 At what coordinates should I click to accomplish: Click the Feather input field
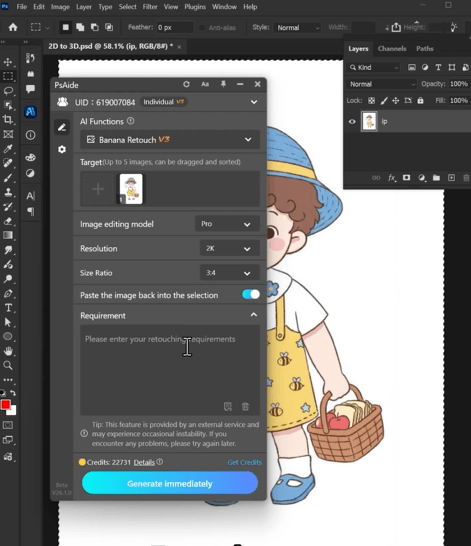point(174,28)
